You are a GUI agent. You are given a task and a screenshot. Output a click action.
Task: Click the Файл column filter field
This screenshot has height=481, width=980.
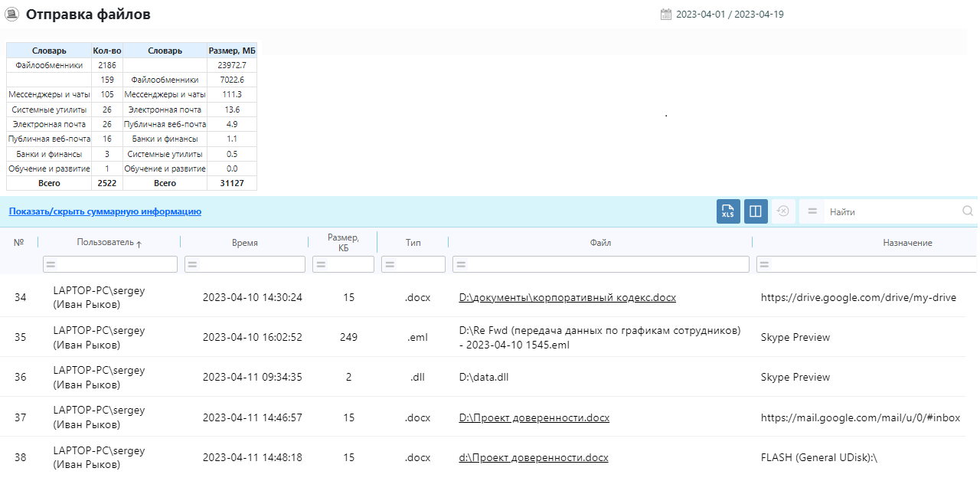coord(606,264)
